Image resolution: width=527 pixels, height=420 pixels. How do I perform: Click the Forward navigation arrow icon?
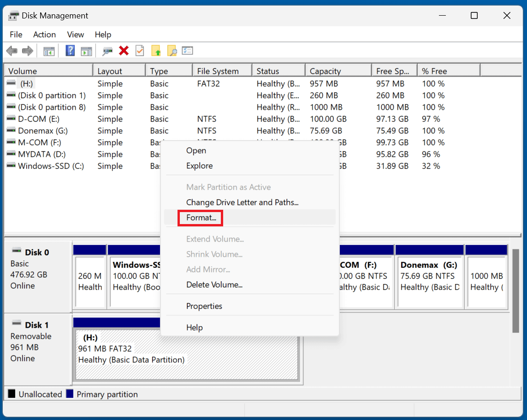pyautogui.click(x=26, y=51)
